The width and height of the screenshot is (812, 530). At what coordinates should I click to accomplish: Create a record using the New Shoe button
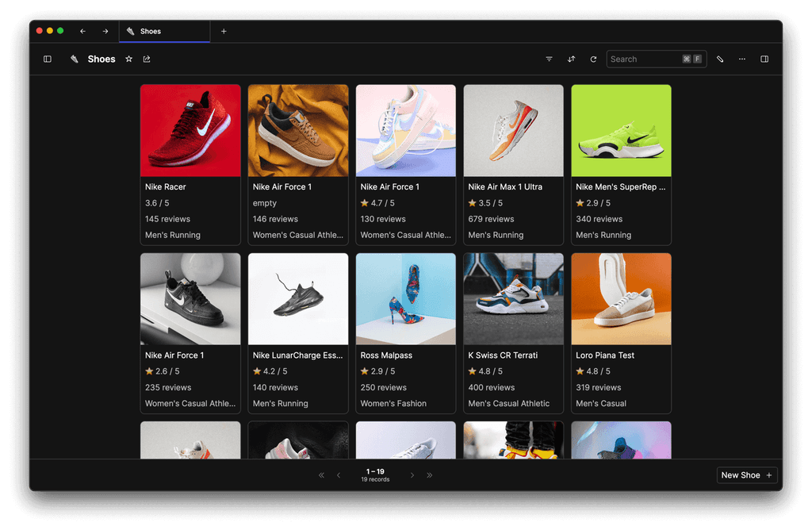pos(746,474)
